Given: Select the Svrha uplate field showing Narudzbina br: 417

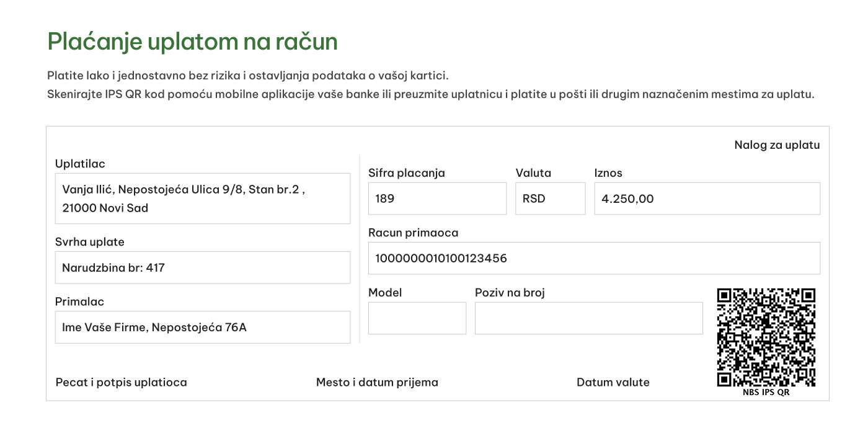Looking at the screenshot, I should (x=202, y=267).
